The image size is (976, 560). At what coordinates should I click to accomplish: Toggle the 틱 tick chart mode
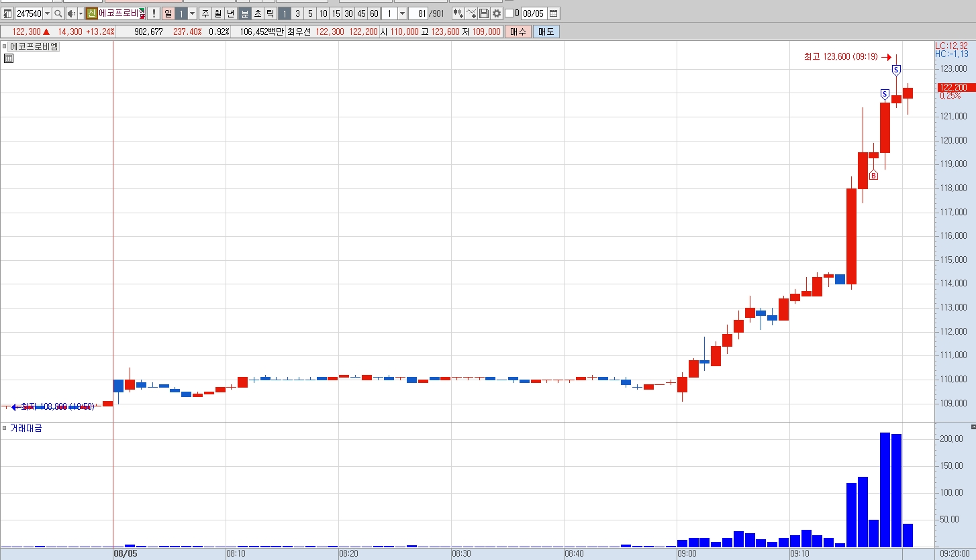270,13
